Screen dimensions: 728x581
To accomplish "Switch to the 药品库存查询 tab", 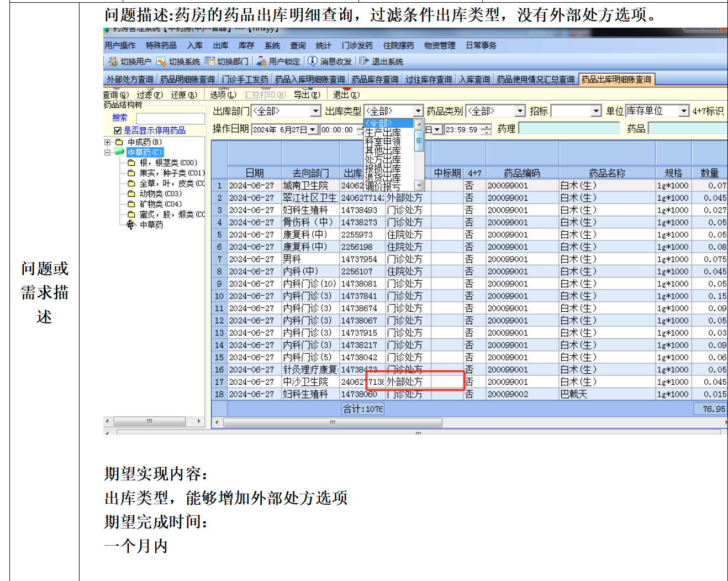I will coord(375,80).
